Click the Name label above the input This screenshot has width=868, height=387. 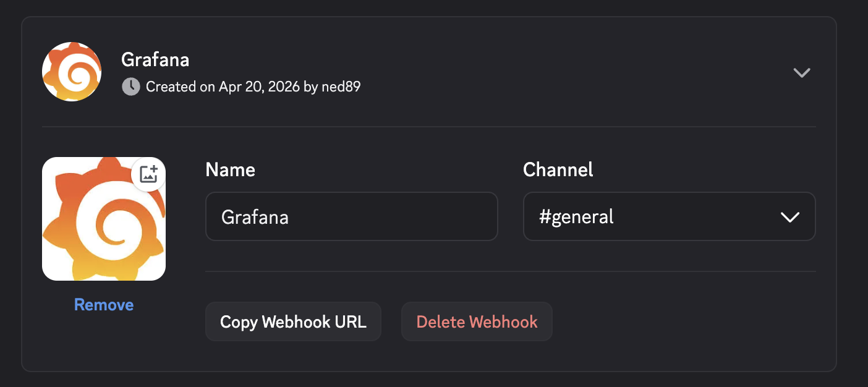pos(230,169)
